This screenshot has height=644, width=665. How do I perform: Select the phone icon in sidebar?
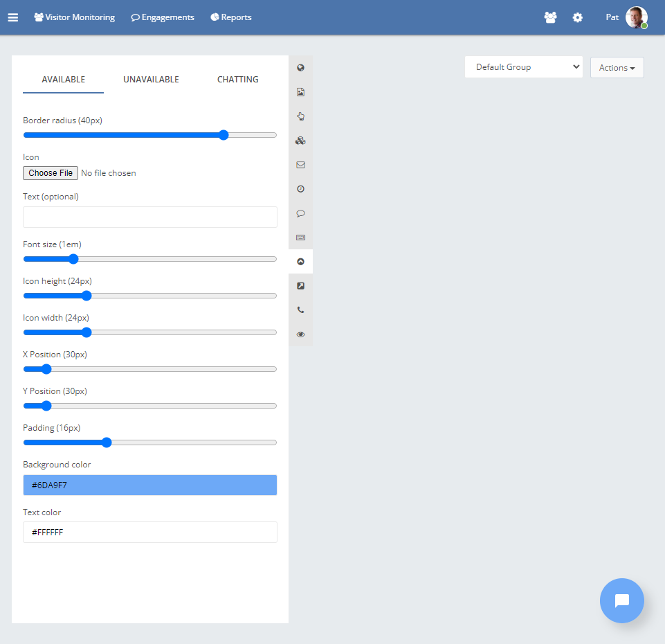300,310
